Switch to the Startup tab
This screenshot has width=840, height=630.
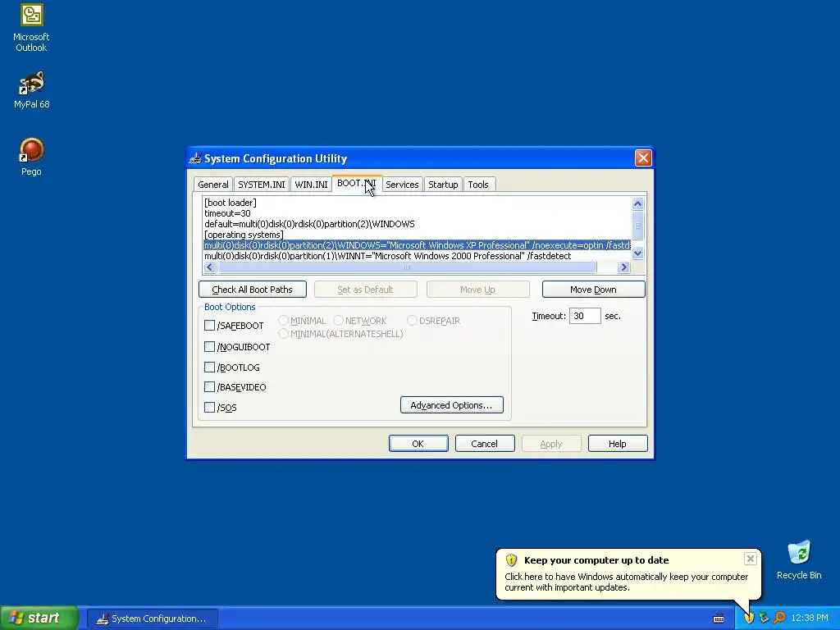(x=443, y=185)
